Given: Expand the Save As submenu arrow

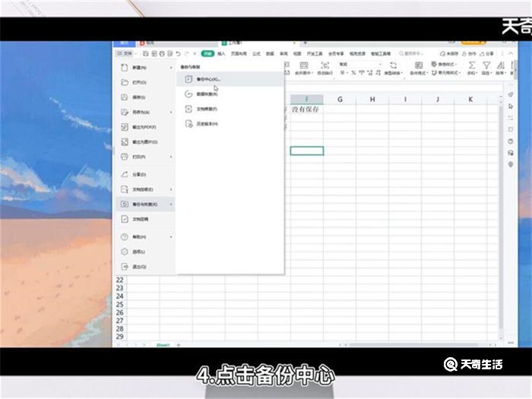Looking at the screenshot, I should 171,112.
